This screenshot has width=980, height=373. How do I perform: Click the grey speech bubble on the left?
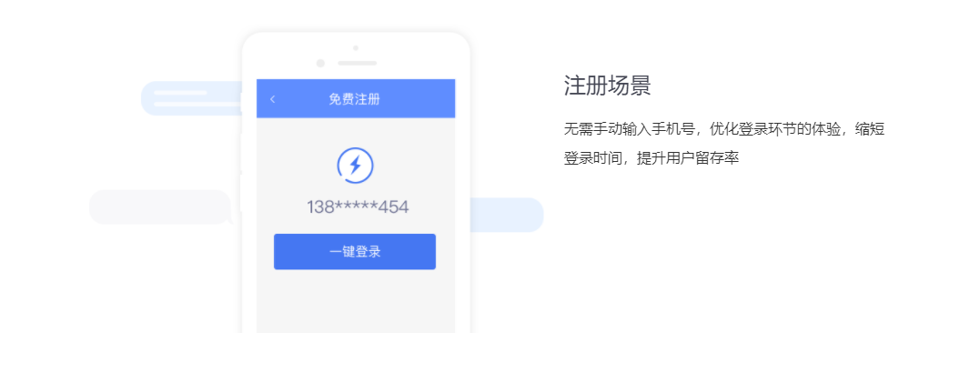(x=161, y=207)
